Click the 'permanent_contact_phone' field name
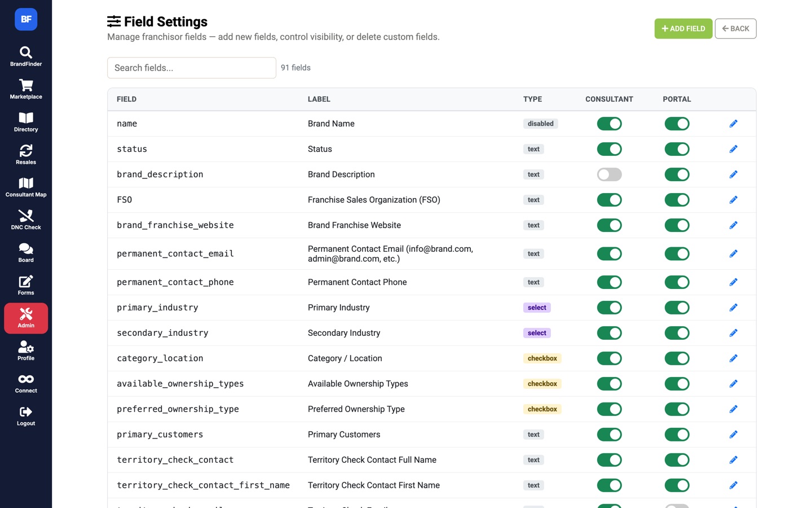 coord(175,282)
